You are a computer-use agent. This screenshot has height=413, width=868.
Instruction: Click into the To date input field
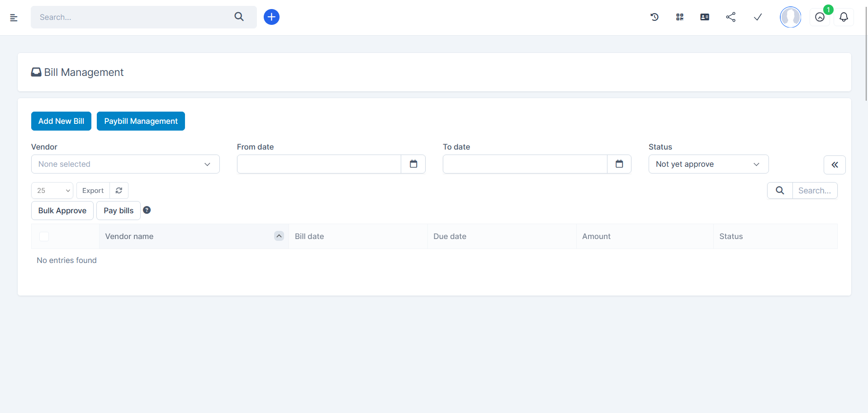tap(525, 164)
